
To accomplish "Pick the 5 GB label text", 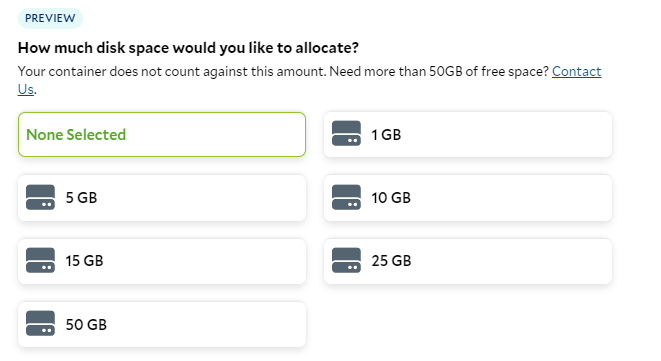I will [x=81, y=198].
